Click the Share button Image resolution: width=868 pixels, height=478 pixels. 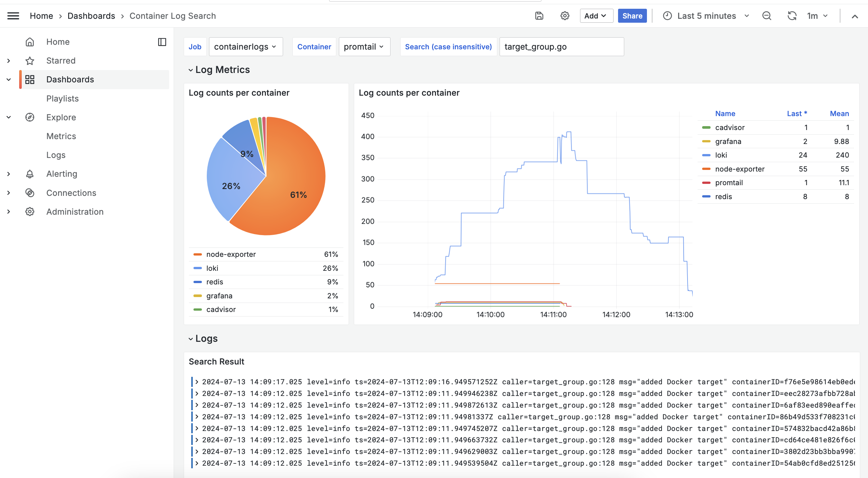(632, 16)
